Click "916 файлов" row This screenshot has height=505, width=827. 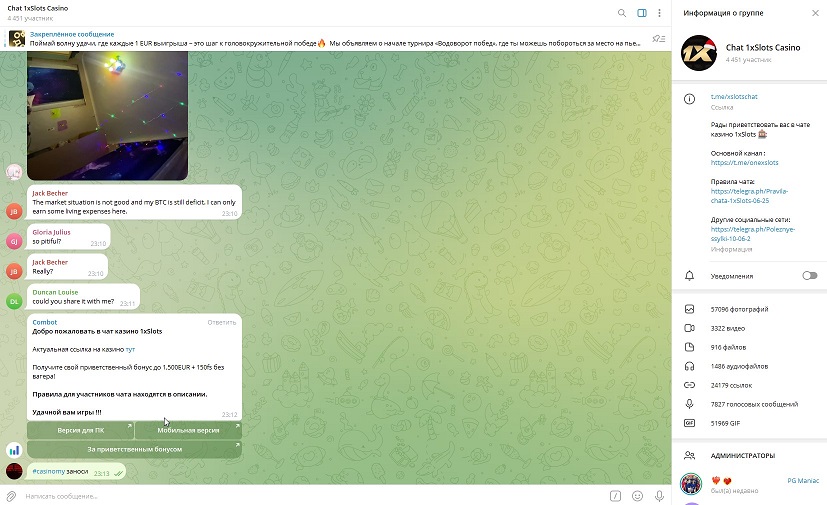749,347
